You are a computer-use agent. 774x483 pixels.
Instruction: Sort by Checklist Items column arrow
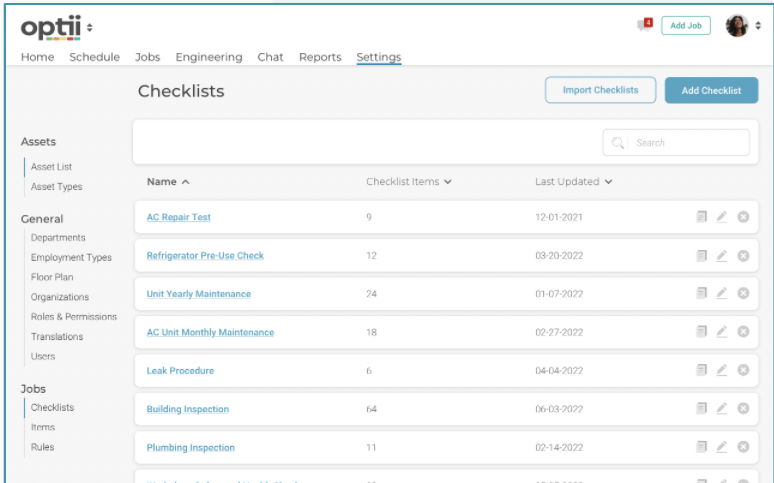448,182
